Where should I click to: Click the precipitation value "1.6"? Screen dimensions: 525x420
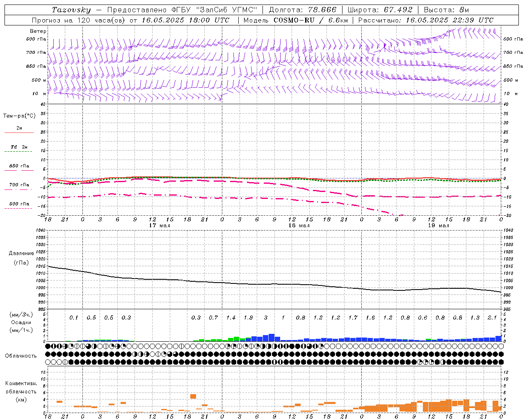pos(370,317)
